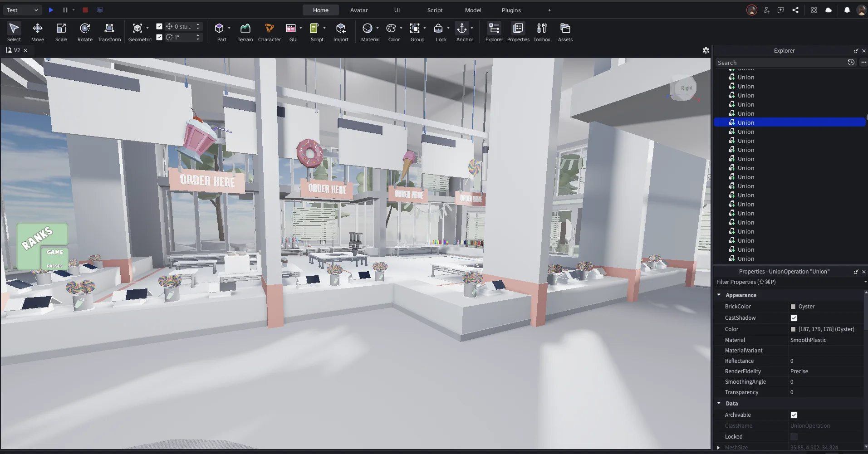Stop the running test
The height and width of the screenshot is (454, 868).
pyautogui.click(x=85, y=10)
